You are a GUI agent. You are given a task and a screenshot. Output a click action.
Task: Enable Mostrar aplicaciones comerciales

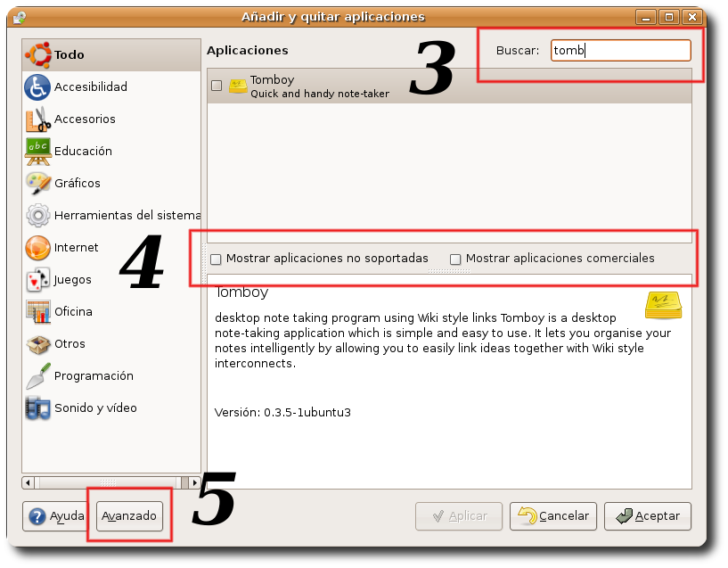[x=455, y=259]
